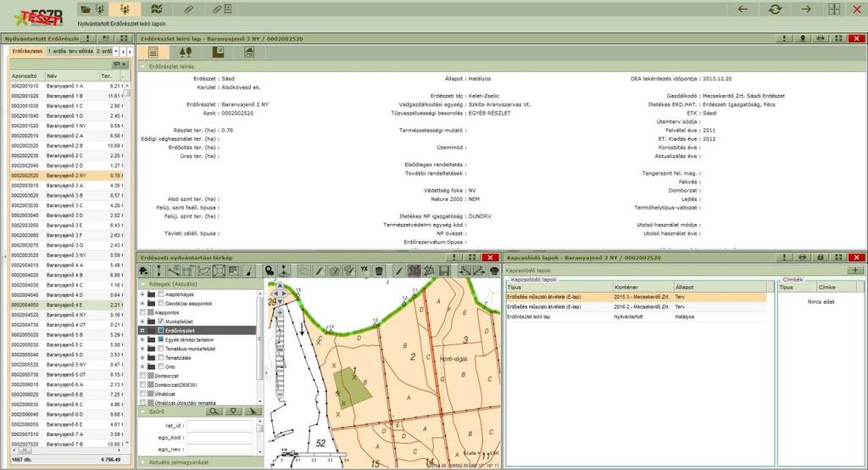Screen dimensions: 868x470
Task: Select the highlighted forest trees icon in top toolbar
Action: click(x=125, y=9)
